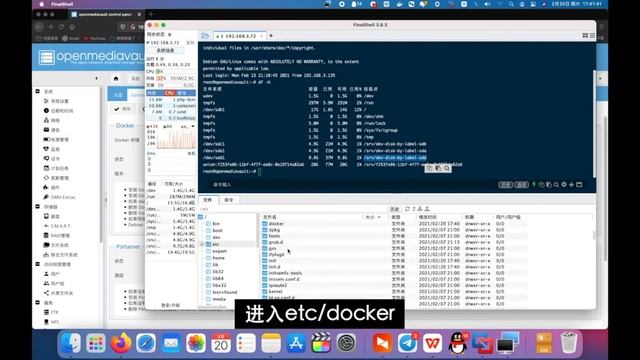Viewport: 640px width, 360px height.
Task: Select the home folder in directory tree
Action: [218, 258]
